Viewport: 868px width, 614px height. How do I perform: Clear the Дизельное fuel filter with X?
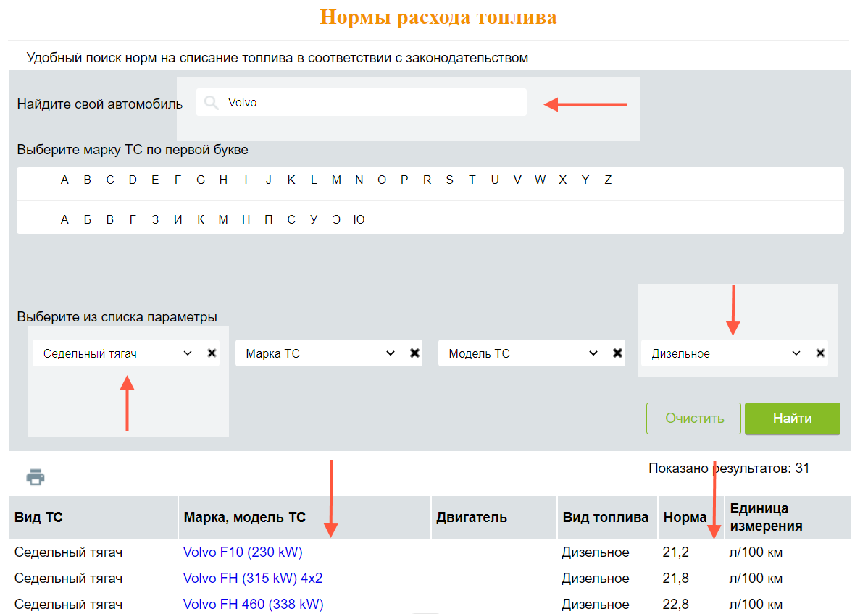pyautogui.click(x=820, y=353)
